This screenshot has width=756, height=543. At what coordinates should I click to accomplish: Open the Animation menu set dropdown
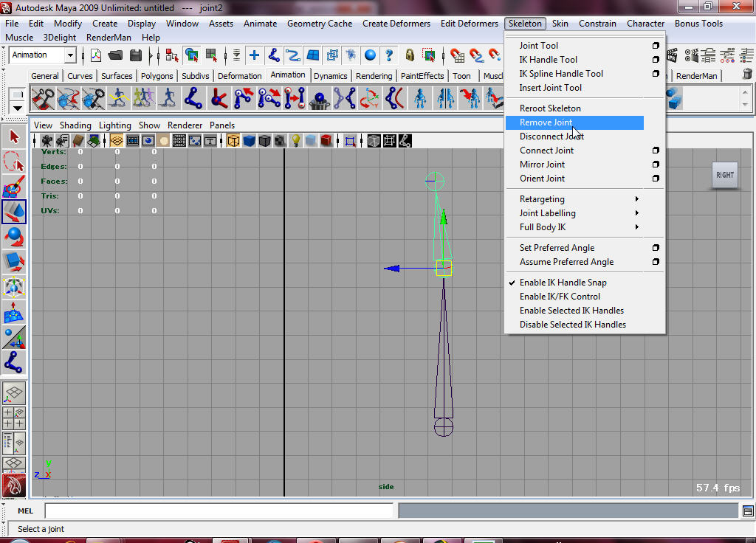click(71, 55)
